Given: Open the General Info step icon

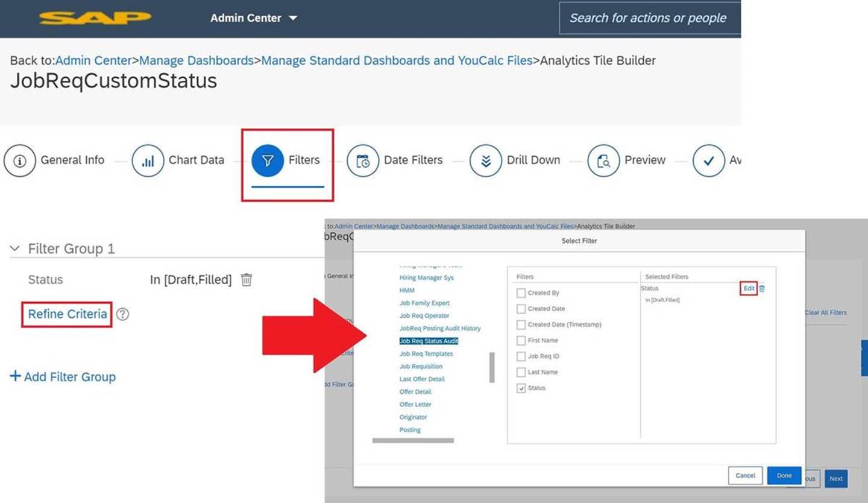Looking at the screenshot, I should 20,161.
